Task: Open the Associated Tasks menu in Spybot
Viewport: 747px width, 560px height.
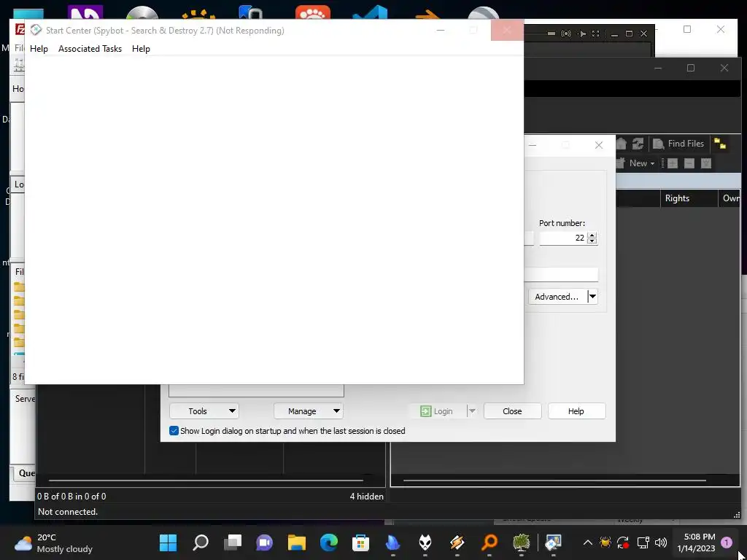Action: [x=90, y=49]
